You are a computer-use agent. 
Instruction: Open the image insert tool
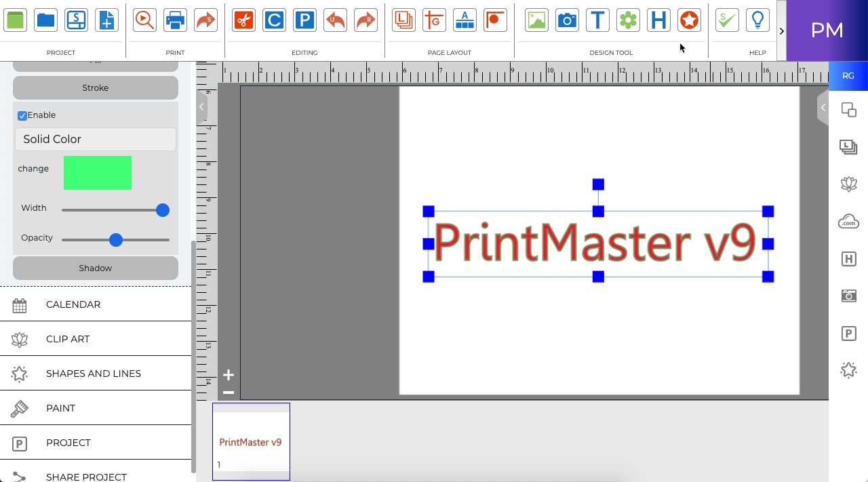536,20
